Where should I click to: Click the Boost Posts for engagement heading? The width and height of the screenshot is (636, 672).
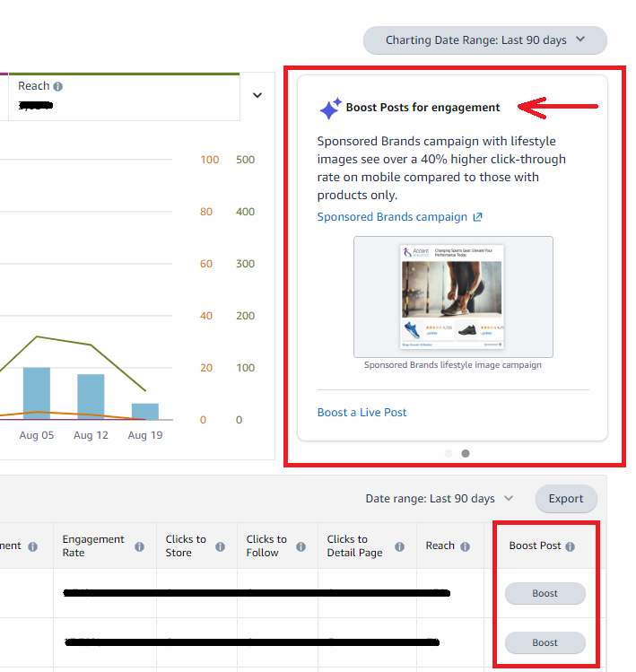[423, 108]
